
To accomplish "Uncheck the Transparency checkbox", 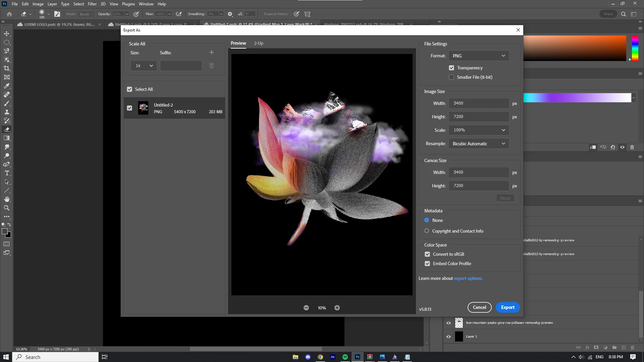I will click(451, 68).
